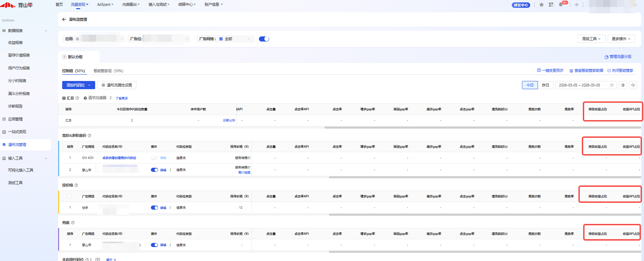Image resolution: width=644 pixels, height=261 pixels.
Task: Click the calendar icon in date range field
Action: coord(612,85)
